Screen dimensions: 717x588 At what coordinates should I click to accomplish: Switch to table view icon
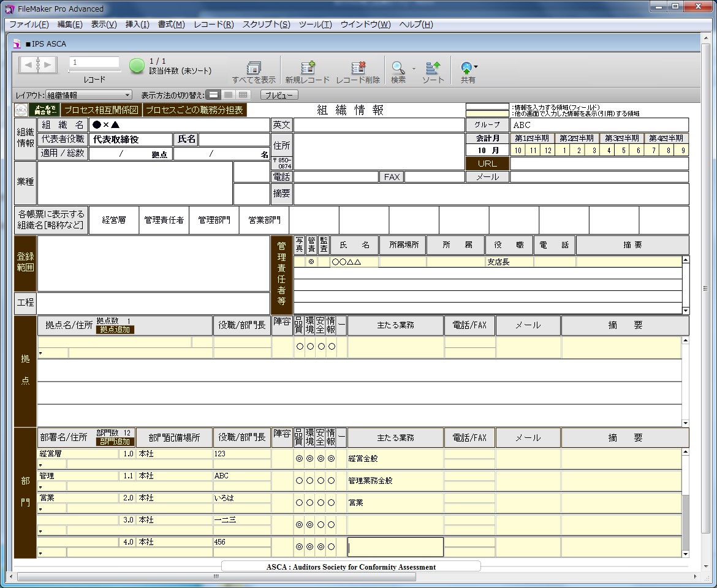pyautogui.click(x=243, y=94)
